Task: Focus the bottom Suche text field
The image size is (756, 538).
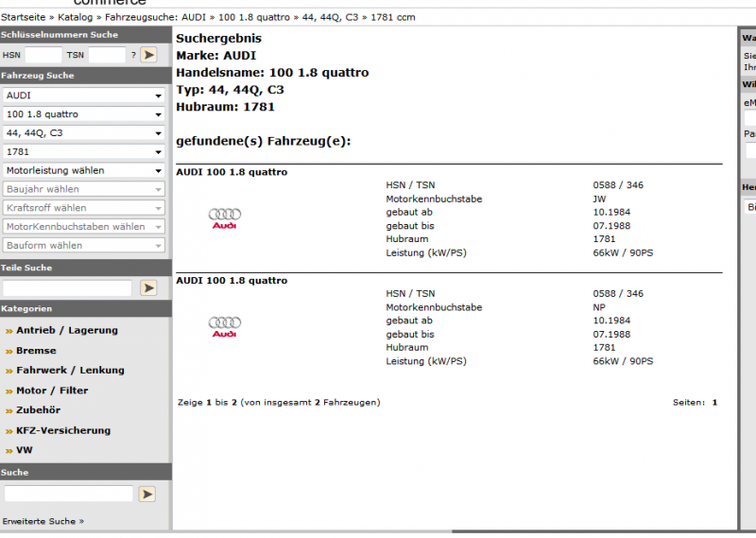Action: tap(68, 494)
